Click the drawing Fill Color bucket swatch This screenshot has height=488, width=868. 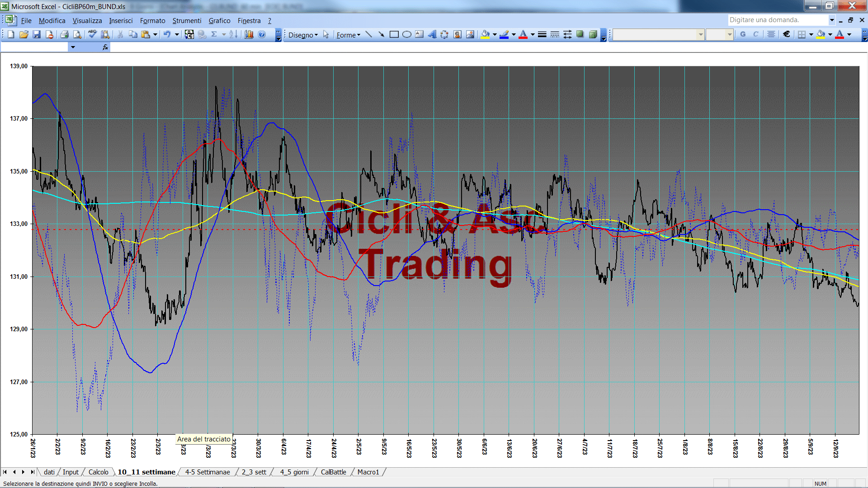click(x=485, y=34)
